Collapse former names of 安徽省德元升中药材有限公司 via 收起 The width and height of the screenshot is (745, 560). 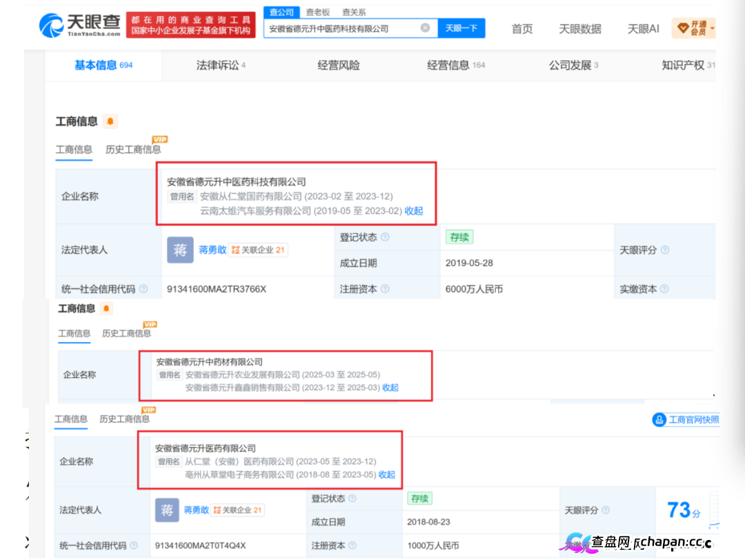pyautogui.click(x=390, y=388)
